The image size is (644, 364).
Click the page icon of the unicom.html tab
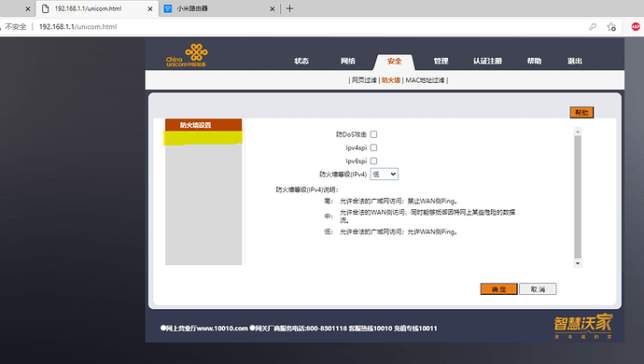pos(45,8)
